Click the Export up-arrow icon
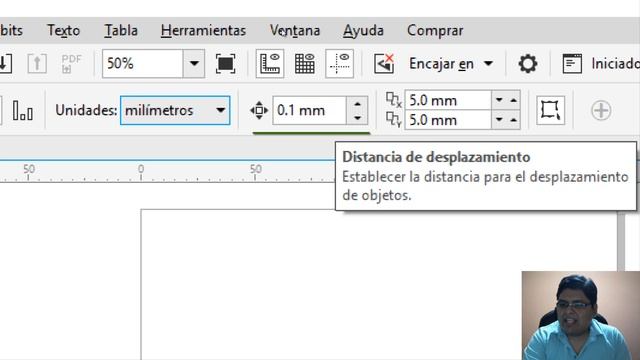640x360 pixels. click(x=37, y=64)
